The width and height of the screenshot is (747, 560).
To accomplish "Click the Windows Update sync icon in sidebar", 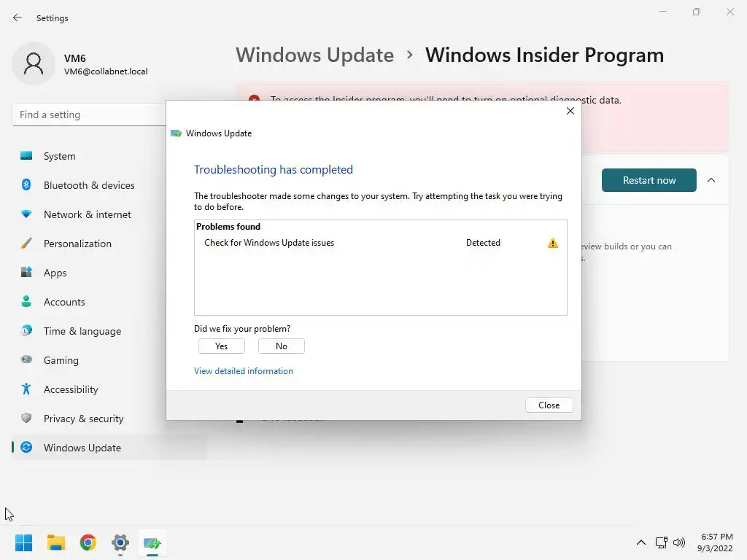I will pos(26,447).
